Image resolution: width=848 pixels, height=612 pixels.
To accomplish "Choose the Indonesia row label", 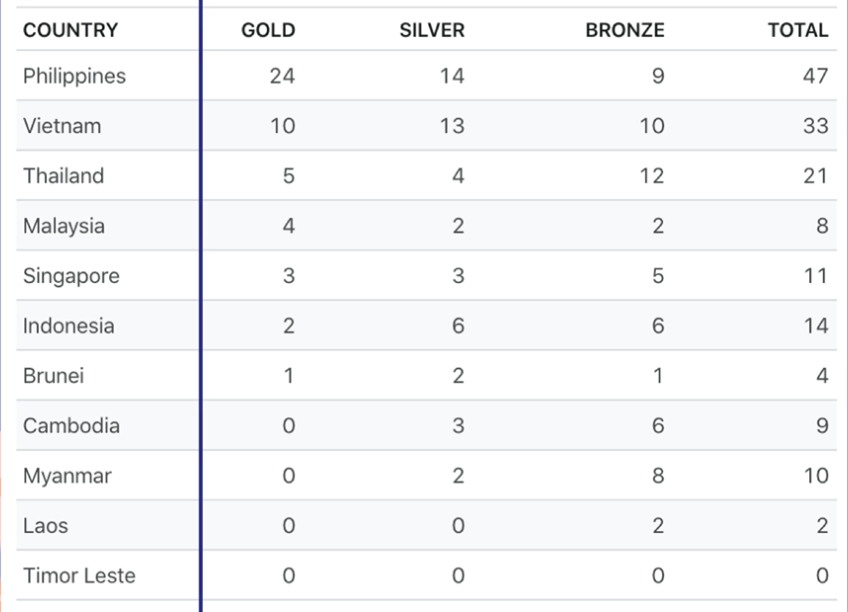I will coord(69,326).
